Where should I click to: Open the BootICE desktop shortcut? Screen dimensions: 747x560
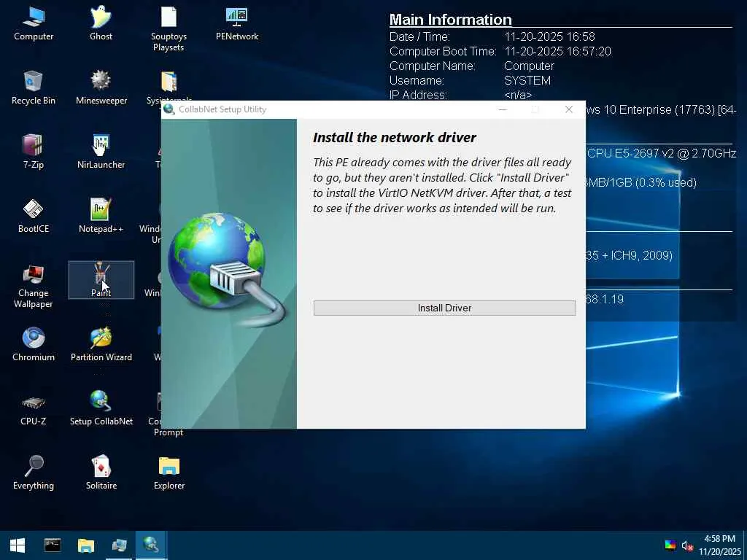coord(34,217)
